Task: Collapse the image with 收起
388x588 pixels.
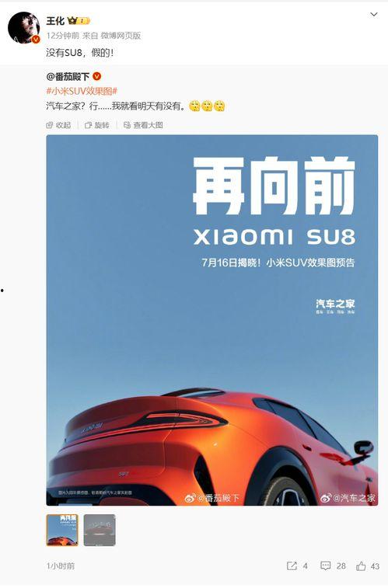Action: 58,125
